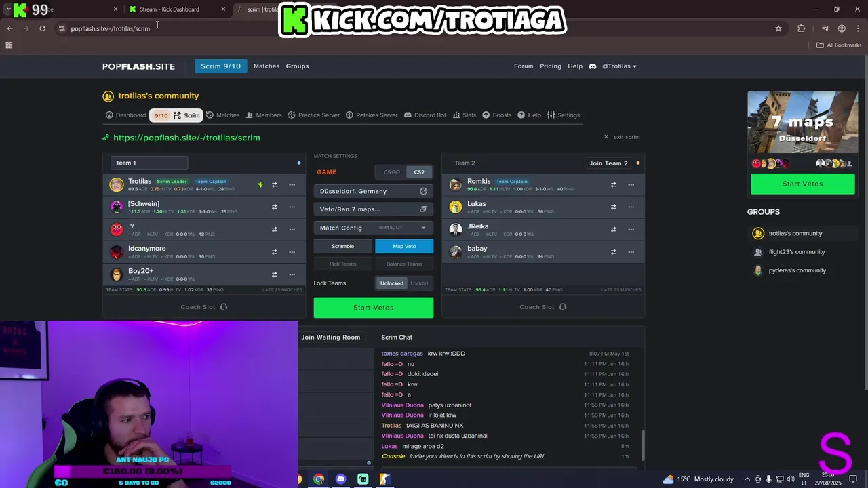The width and height of the screenshot is (868, 488).
Task: Open the browser extensions puzzle icon
Action: pyautogui.click(x=802, y=28)
